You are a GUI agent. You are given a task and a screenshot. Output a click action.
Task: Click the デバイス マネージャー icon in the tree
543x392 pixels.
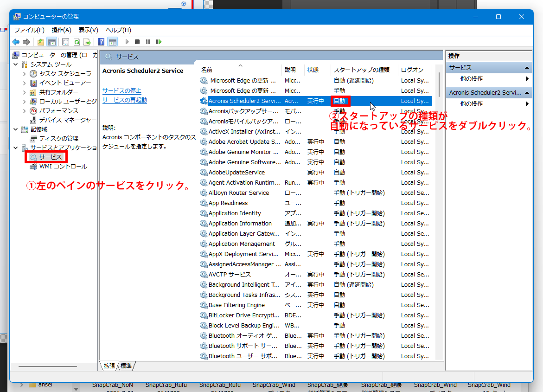(33, 120)
